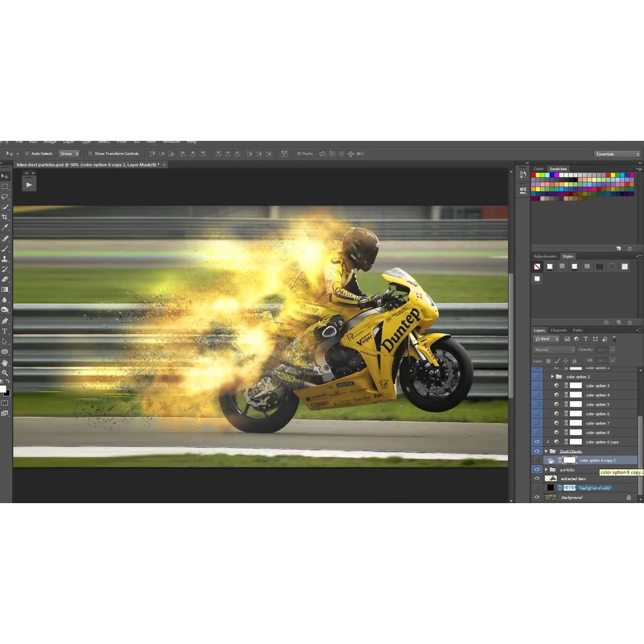
Task: Hide the Background layer
Action: point(536,497)
